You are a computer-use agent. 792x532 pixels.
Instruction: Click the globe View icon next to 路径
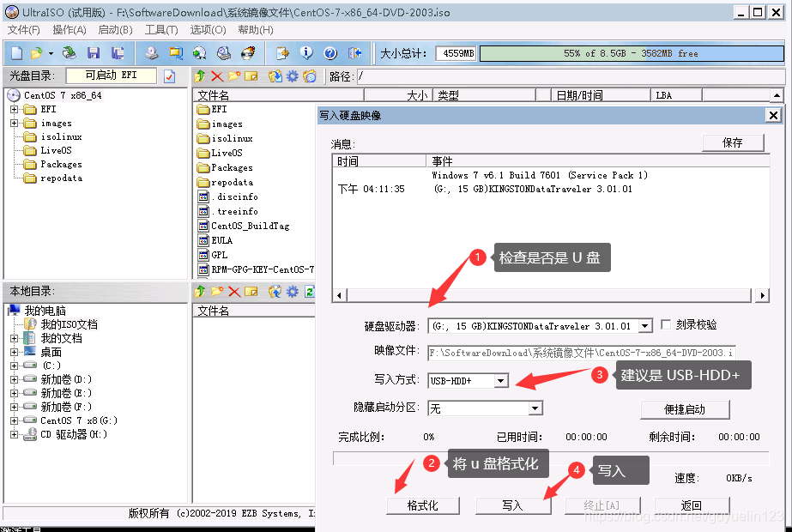click(x=310, y=76)
